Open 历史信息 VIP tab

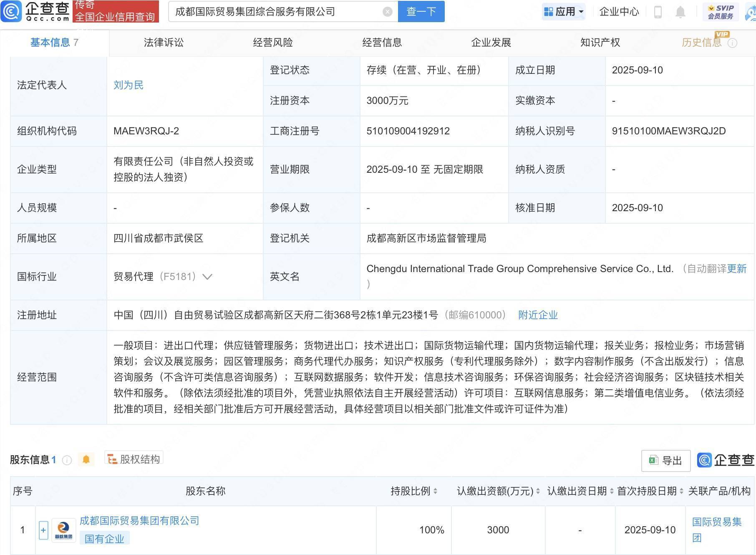point(702,43)
